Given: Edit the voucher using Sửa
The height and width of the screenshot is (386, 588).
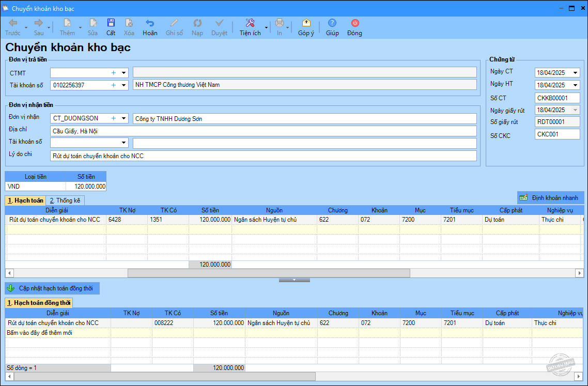Looking at the screenshot, I should (92, 27).
